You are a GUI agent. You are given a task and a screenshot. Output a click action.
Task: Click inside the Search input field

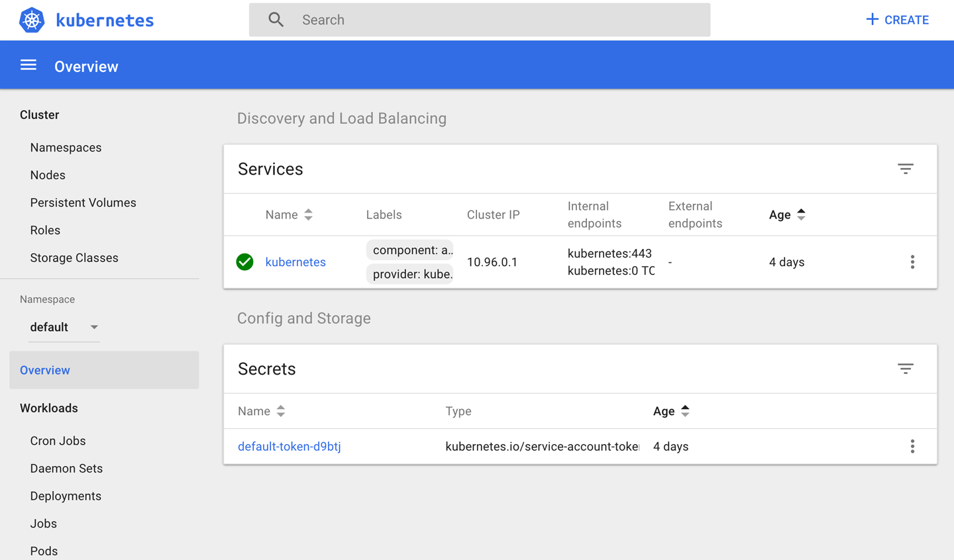tap(464, 20)
